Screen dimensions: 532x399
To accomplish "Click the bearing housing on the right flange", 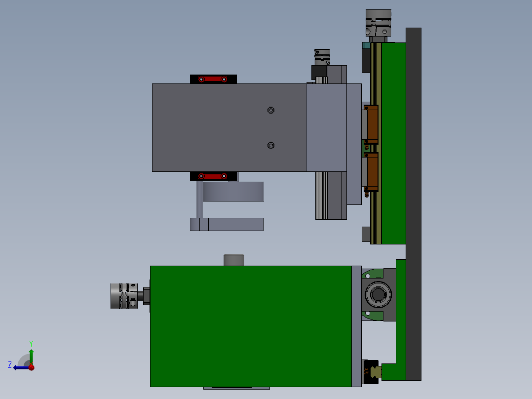I will 379,293.
